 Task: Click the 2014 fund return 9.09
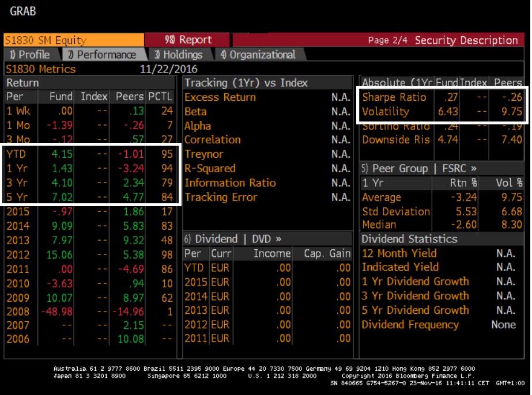62,226
